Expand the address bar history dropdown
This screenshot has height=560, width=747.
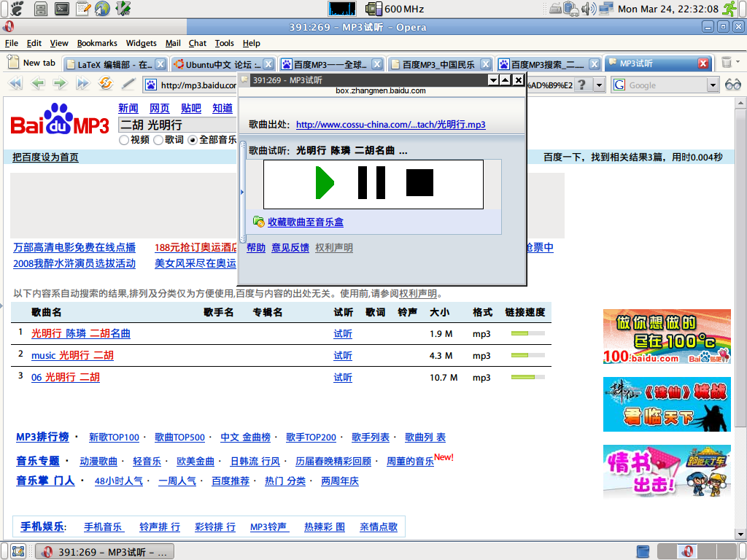[600, 85]
